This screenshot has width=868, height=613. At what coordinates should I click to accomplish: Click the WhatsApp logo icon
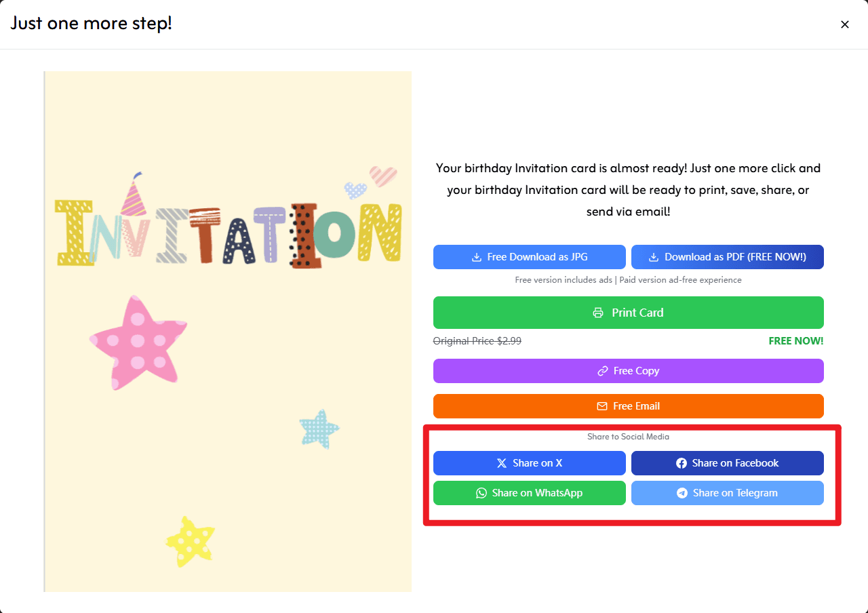(481, 493)
